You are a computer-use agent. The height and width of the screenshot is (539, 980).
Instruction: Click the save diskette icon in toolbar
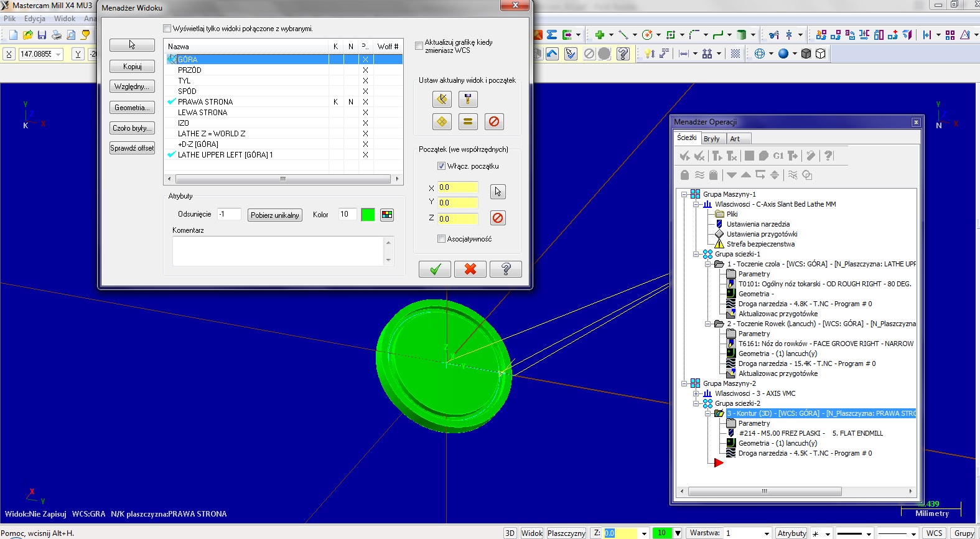click(x=42, y=35)
